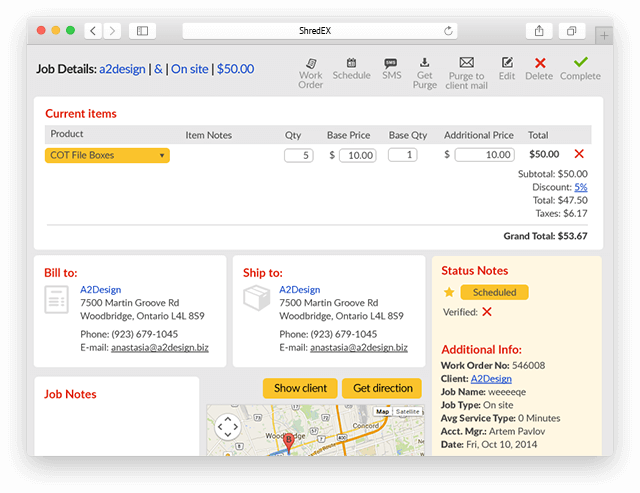
Task: Click the Base Price field 10.00
Action: [x=358, y=155]
